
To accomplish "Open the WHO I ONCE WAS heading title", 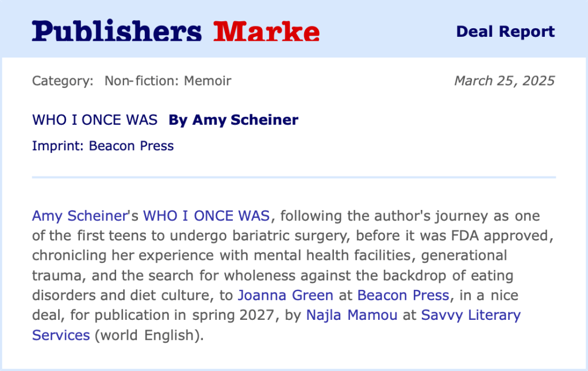I will click(x=95, y=120).
